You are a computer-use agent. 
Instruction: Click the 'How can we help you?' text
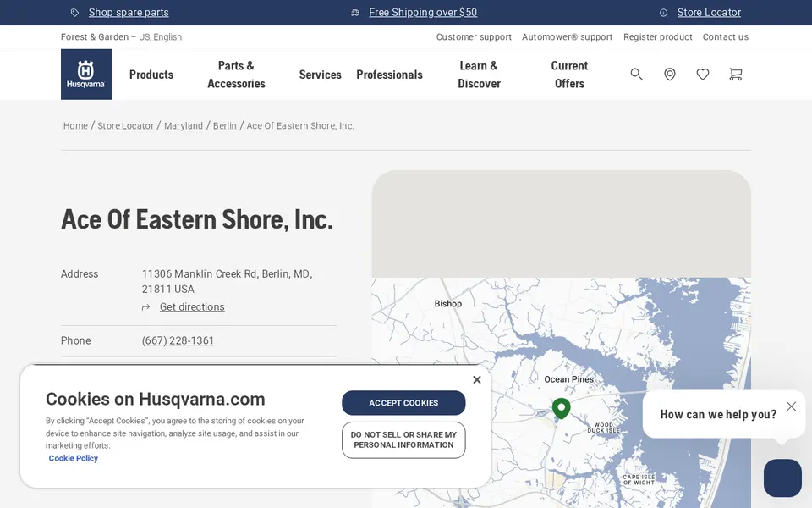pos(718,414)
